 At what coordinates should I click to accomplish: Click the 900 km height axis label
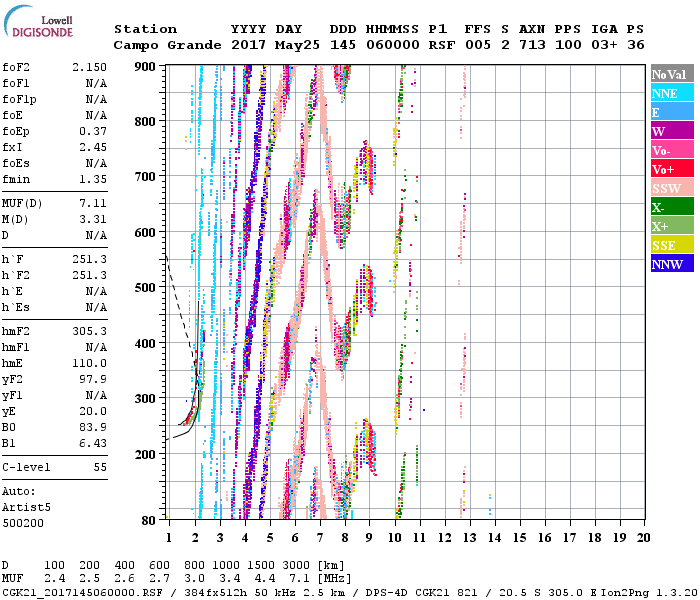point(145,67)
